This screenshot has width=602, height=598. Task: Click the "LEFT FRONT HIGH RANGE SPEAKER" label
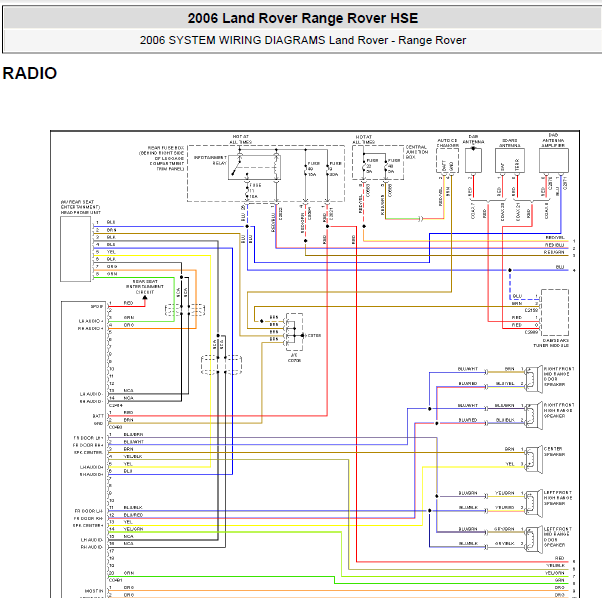[558, 498]
